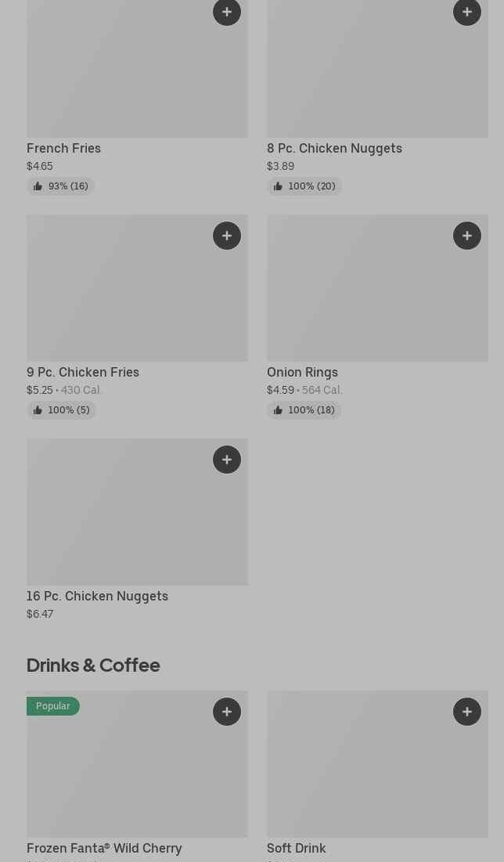Image resolution: width=504 pixels, height=862 pixels.
Task: Open the 9 Pc. Chicken Fries title
Action: coord(83,372)
